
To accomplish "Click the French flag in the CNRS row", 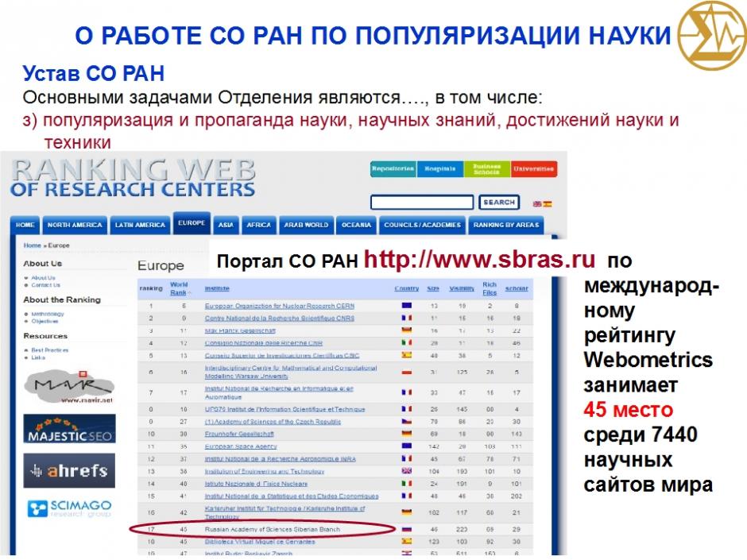I will [406, 318].
